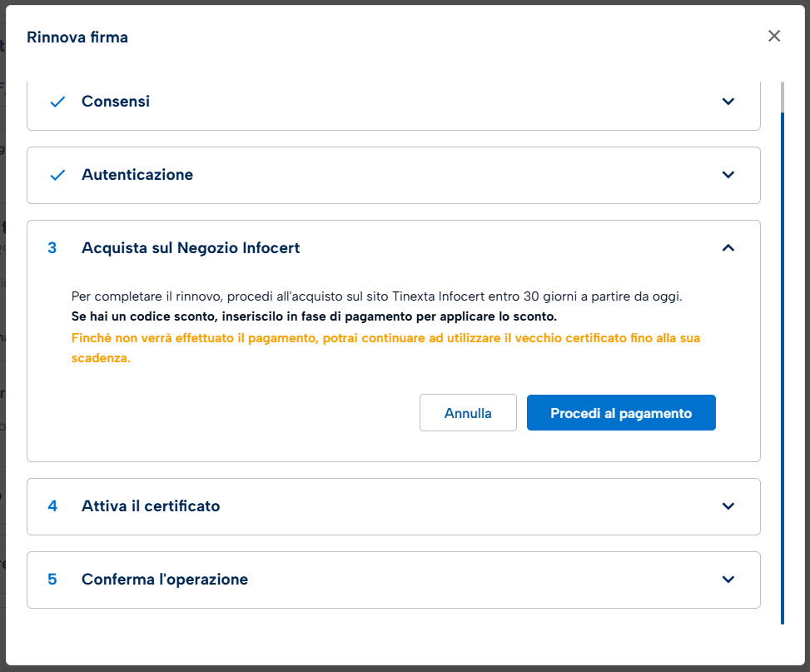Image resolution: width=810 pixels, height=672 pixels.
Task: Select the Attiva il certificato heading
Action: coord(151,506)
